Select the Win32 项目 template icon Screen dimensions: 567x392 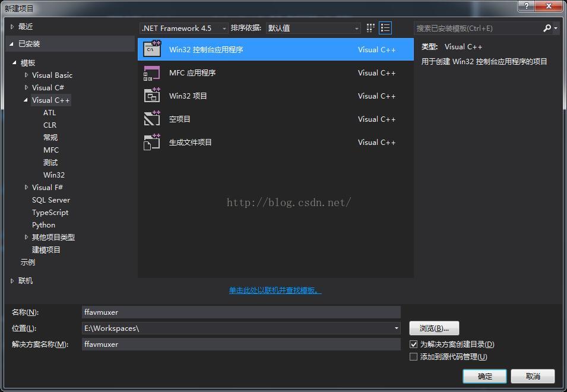152,96
